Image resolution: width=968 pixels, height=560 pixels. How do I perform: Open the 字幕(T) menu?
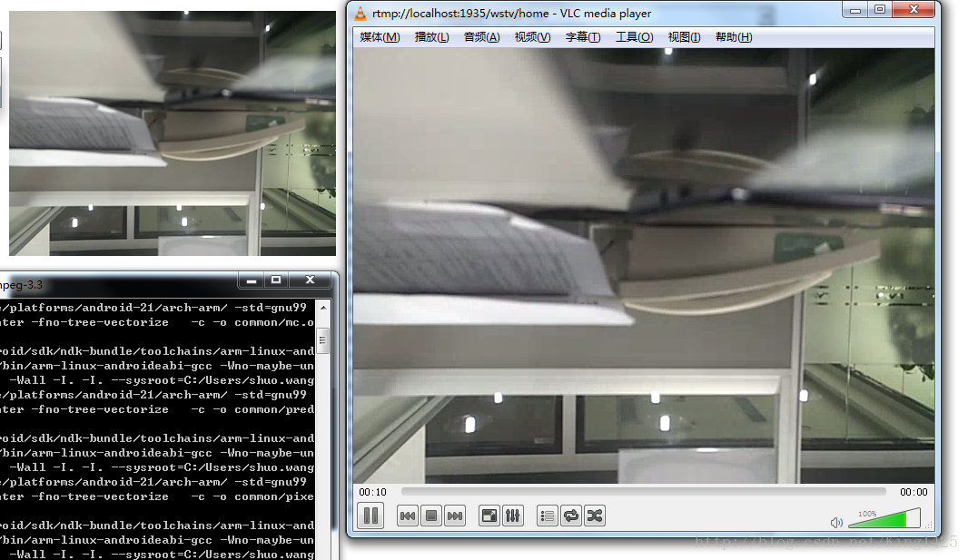click(x=583, y=37)
